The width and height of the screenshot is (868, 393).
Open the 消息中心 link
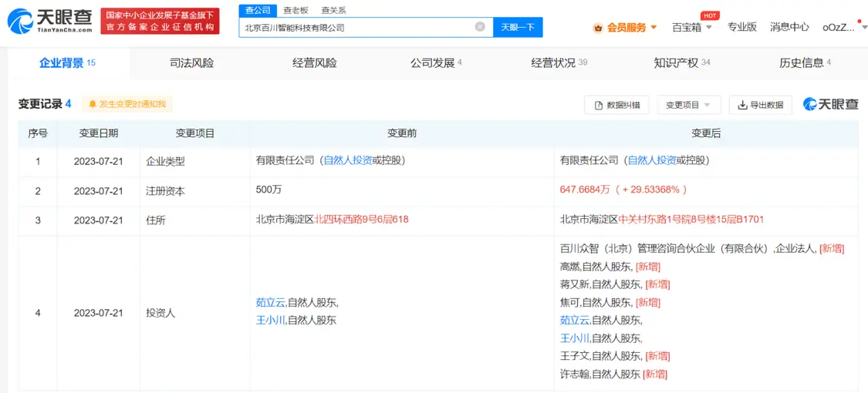tap(789, 27)
